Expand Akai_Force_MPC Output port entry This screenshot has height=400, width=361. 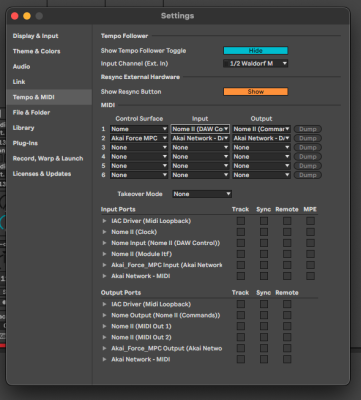(x=104, y=348)
